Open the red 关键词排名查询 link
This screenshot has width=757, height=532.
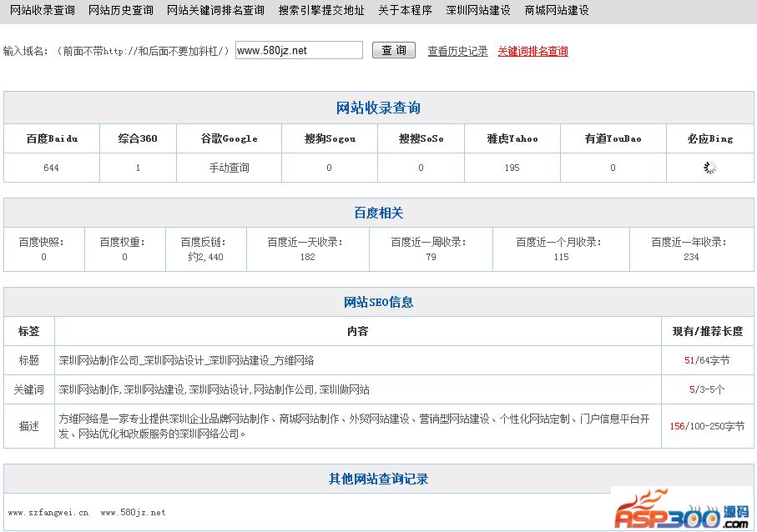click(x=532, y=51)
